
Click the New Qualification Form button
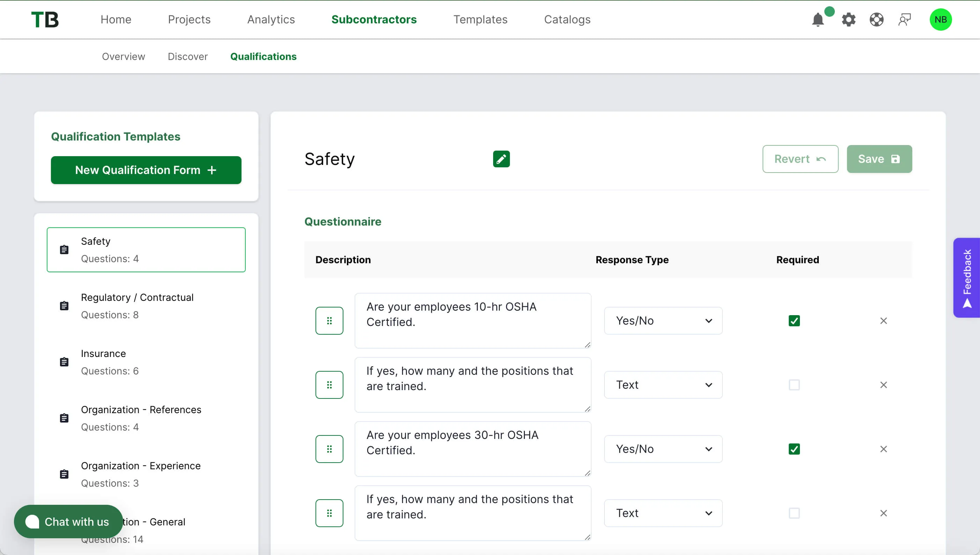(x=146, y=170)
